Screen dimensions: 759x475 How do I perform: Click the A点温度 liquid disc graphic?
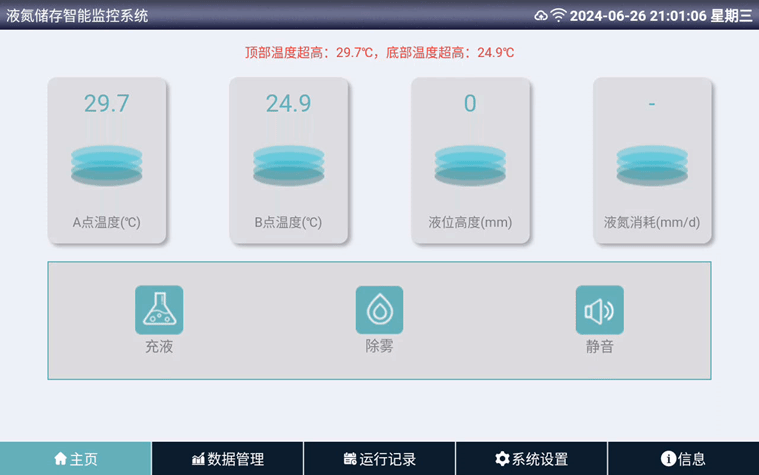[x=106, y=165]
